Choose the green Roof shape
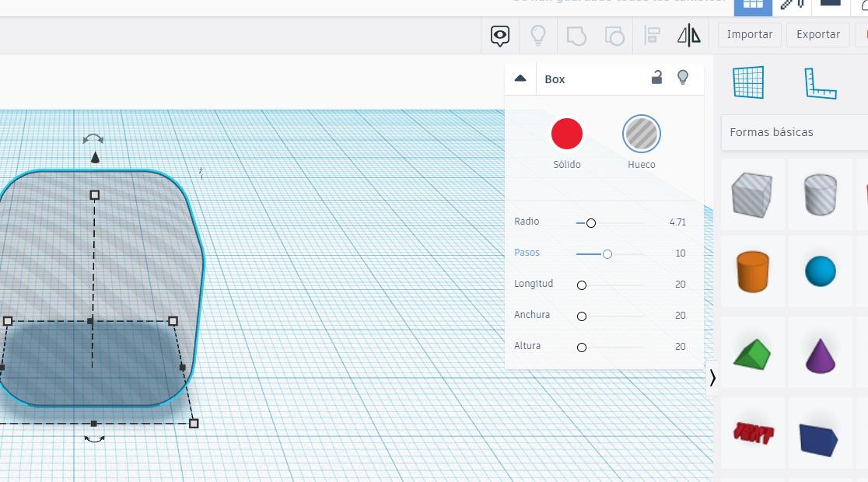Image resolution: width=868 pixels, height=482 pixels. [x=752, y=355]
